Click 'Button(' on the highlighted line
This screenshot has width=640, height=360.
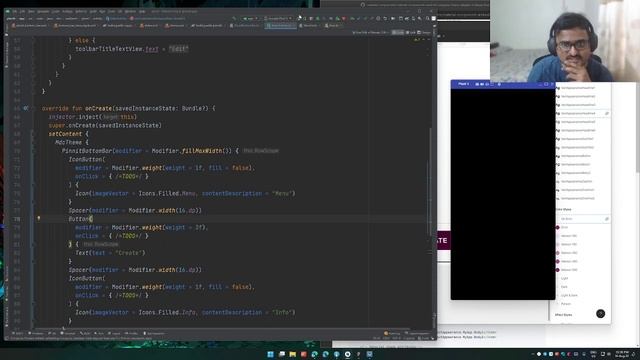point(80,219)
